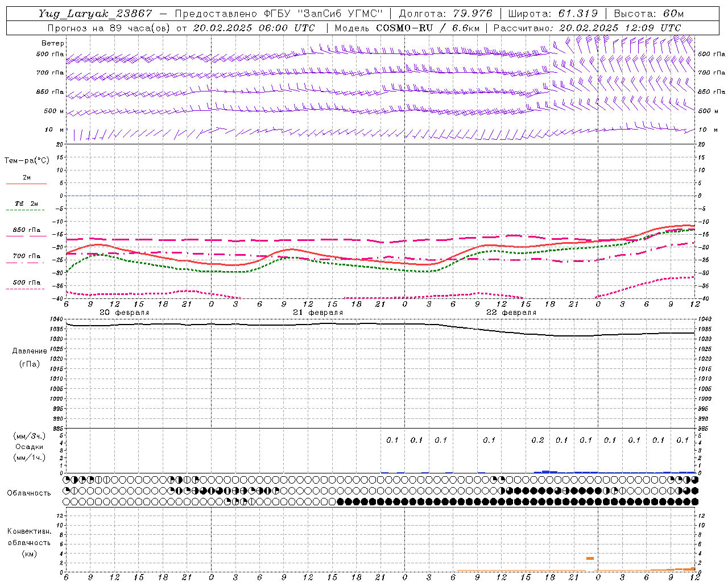This screenshot has width=728, height=582.
Task: Click the 500 гПа temperature legend label
Action: click(x=27, y=282)
